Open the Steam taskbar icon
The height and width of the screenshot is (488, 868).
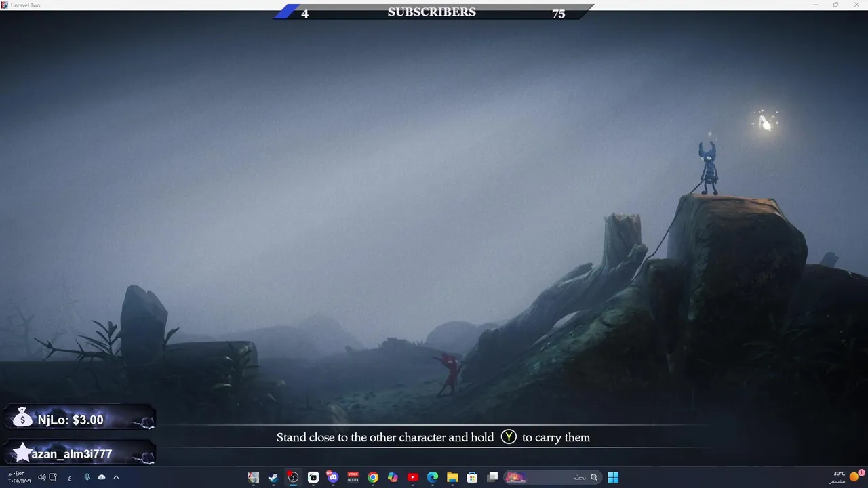[273, 477]
